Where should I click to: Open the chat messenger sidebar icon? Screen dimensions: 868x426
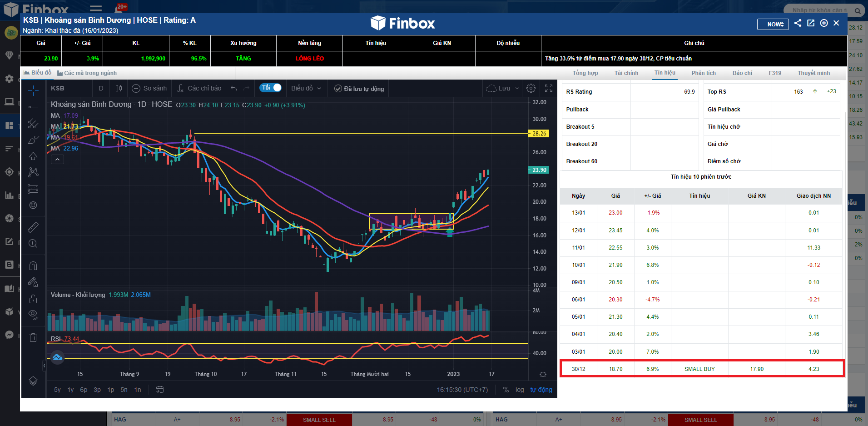(x=9, y=335)
